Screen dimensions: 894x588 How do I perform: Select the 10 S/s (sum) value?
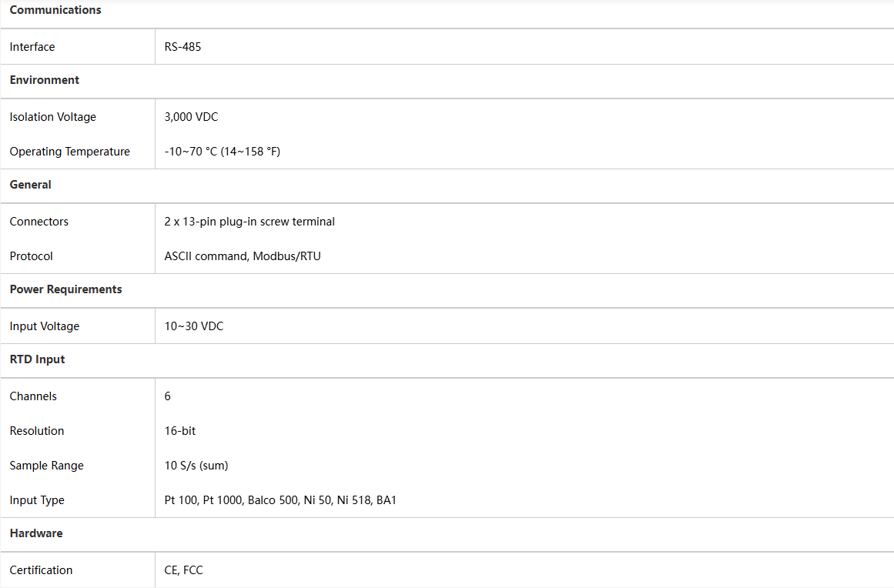(196, 466)
